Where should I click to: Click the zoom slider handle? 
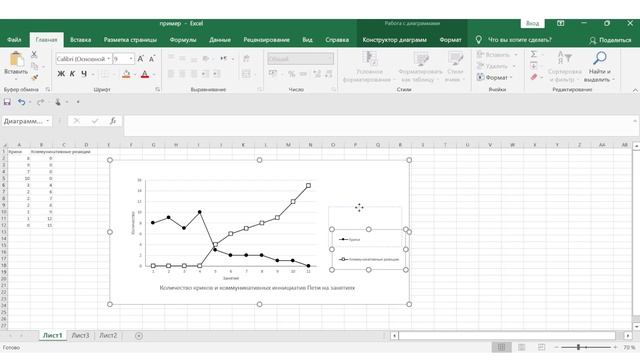[578, 347]
